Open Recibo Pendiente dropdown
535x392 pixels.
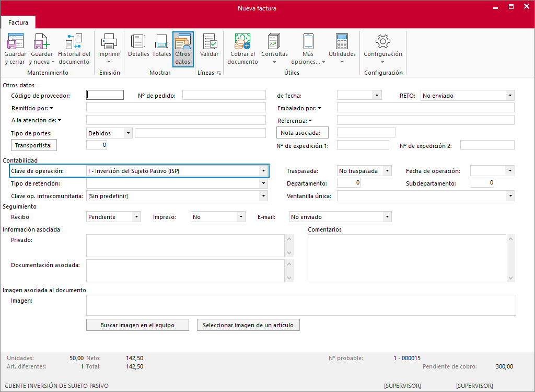point(136,217)
